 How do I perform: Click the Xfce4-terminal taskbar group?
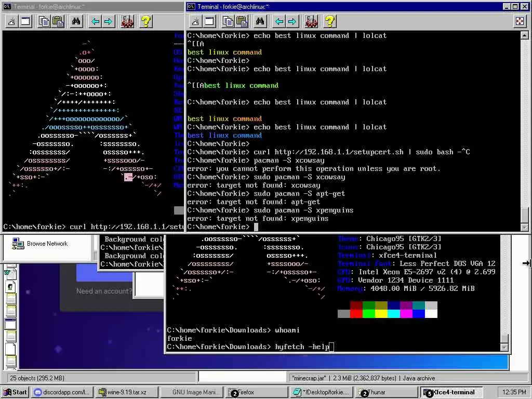coord(451,392)
